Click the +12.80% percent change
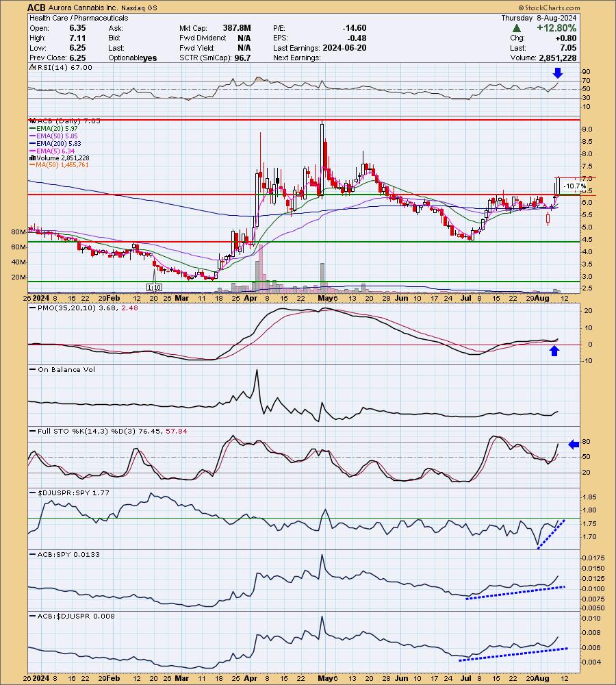Viewport: 616px width, 685px height. pyautogui.click(x=556, y=28)
